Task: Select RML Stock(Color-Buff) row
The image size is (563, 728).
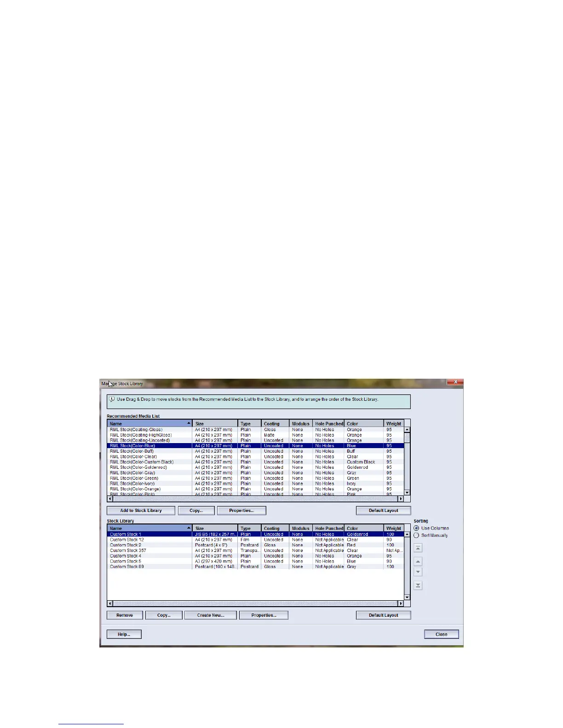Action: tap(256, 451)
